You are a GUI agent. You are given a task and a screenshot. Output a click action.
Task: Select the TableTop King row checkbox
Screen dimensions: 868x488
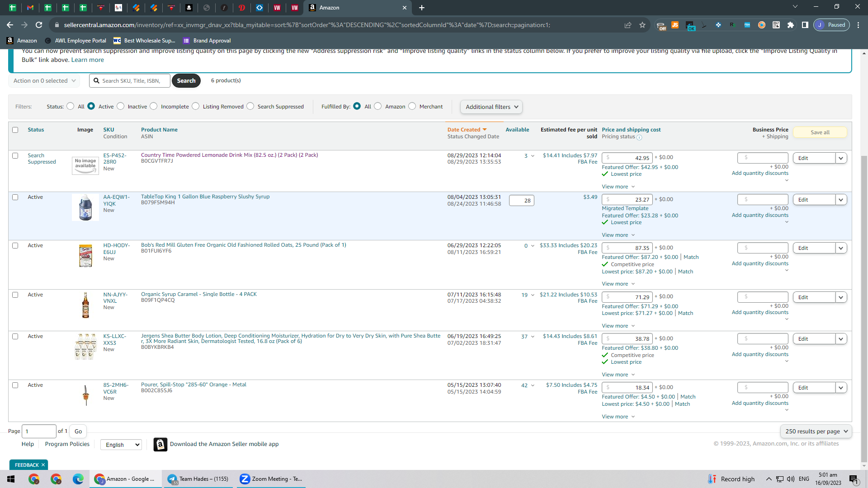[15, 197]
